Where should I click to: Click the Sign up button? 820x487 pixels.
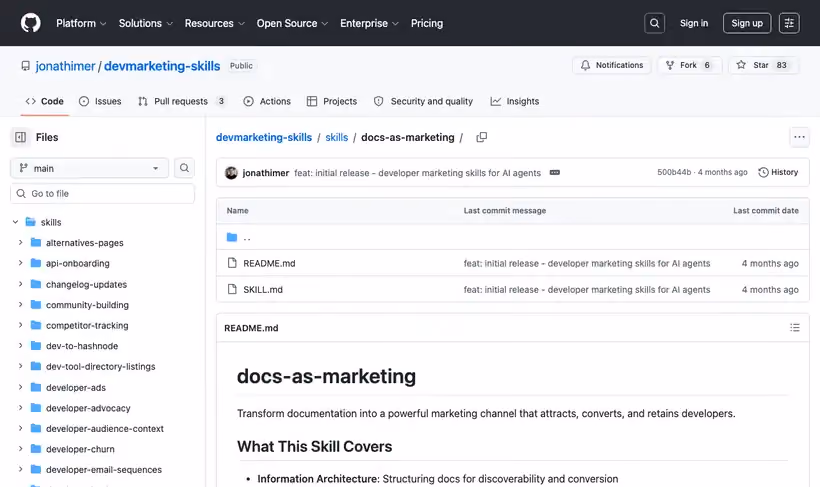click(747, 23)
